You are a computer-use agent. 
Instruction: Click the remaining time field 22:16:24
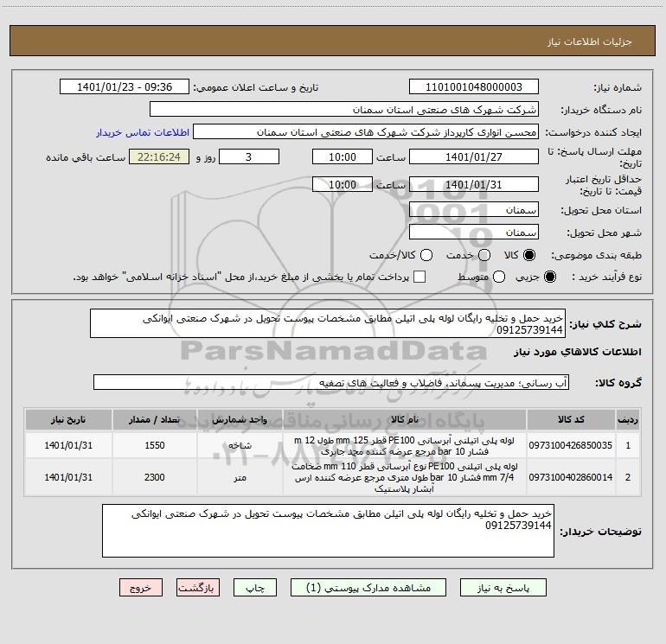pos(159,156)
